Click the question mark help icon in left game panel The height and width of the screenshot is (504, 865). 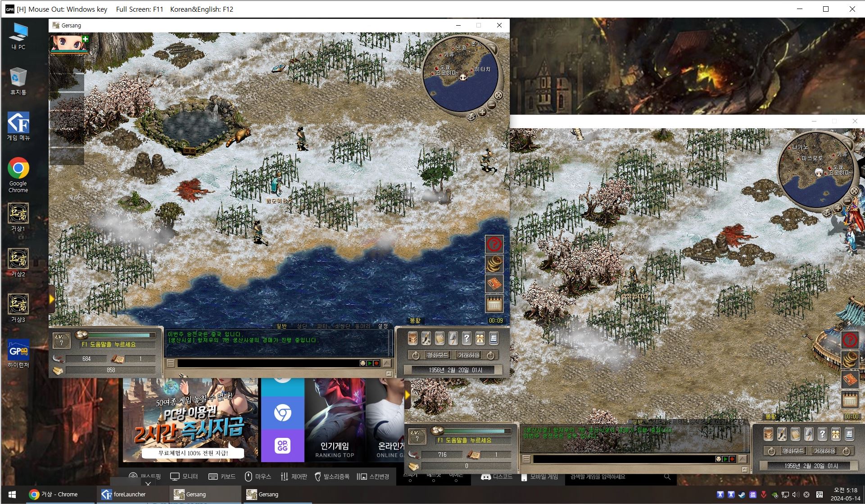(466, 338)
